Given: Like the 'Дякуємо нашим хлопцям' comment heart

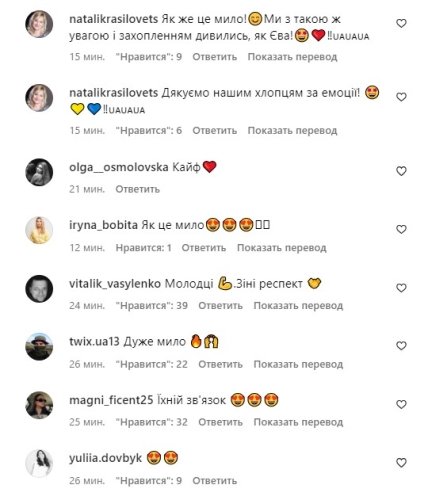Looking at the screenshot, I should [x=401, y=97].
